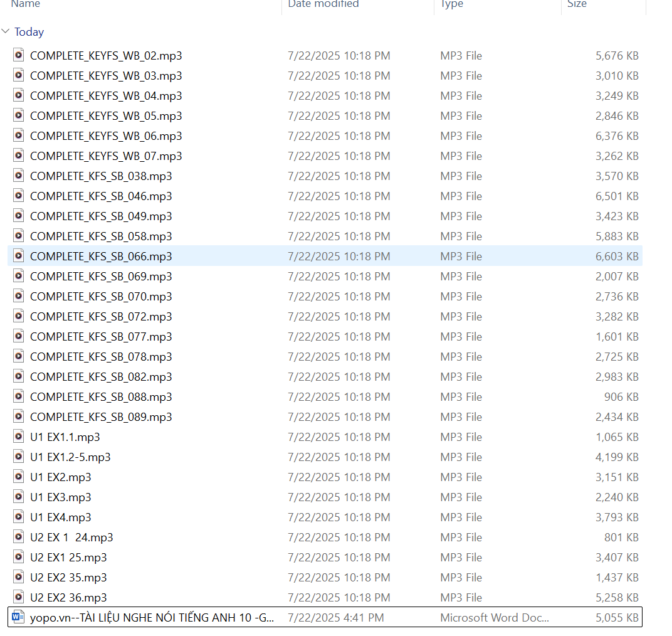Sort files by Type column header

click(x=451, y=4)
